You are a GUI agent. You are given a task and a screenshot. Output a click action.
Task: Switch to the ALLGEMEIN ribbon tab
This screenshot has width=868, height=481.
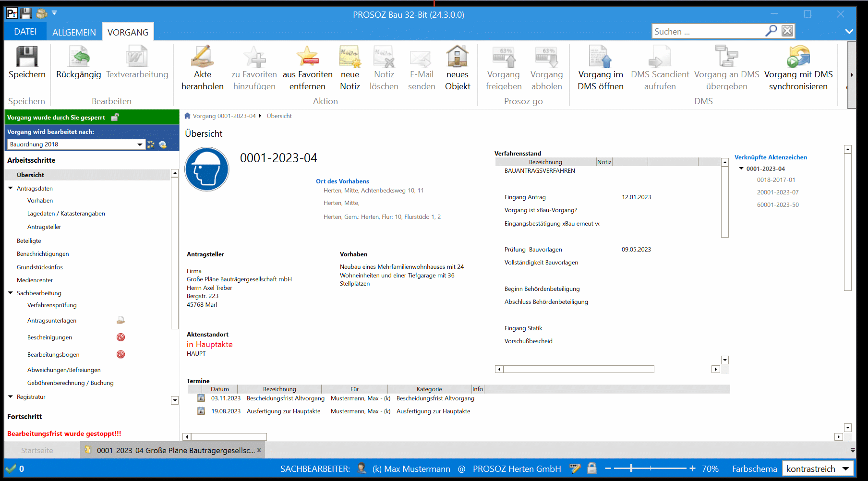click(x=74, y=32)
